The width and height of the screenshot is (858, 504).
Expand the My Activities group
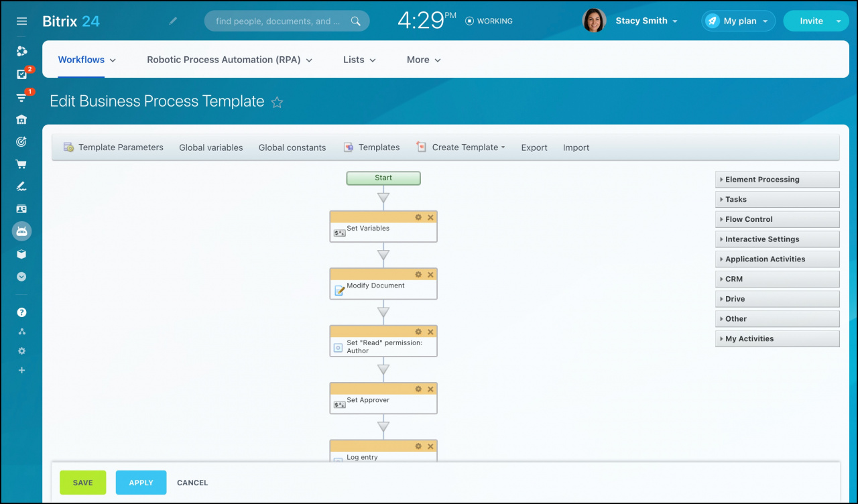tap(778, 339)
